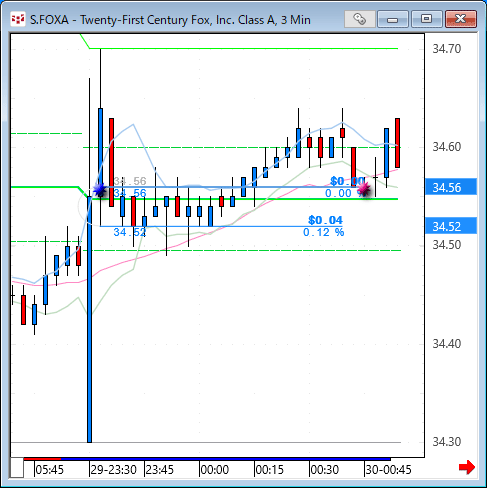
Task: Click the gray 34.56 label near entry
Action: point(130,181)
